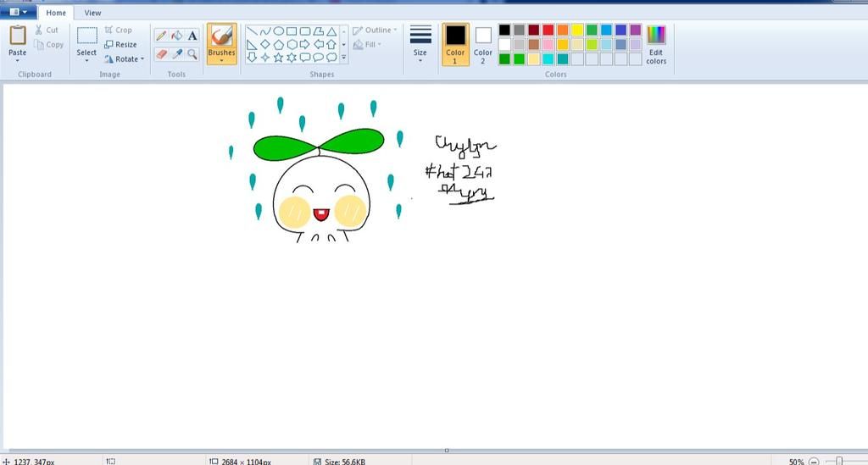Pick the yellow color swatch
The image size is (868, 465).
point(577,30)
